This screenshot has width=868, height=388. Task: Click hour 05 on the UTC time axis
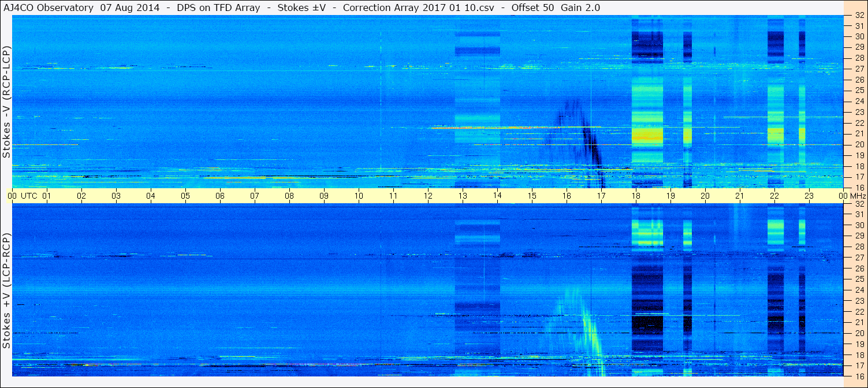185,196
